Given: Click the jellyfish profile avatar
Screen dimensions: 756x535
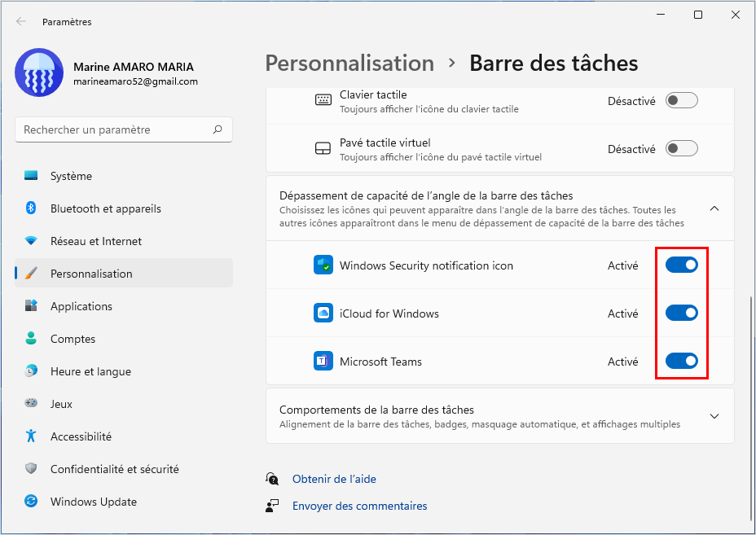Looking at the screenshot, I should 39,72.
